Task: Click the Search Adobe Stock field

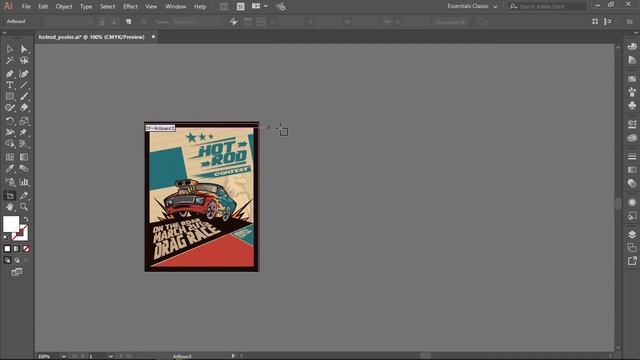Action: click(x=548, y=6)
